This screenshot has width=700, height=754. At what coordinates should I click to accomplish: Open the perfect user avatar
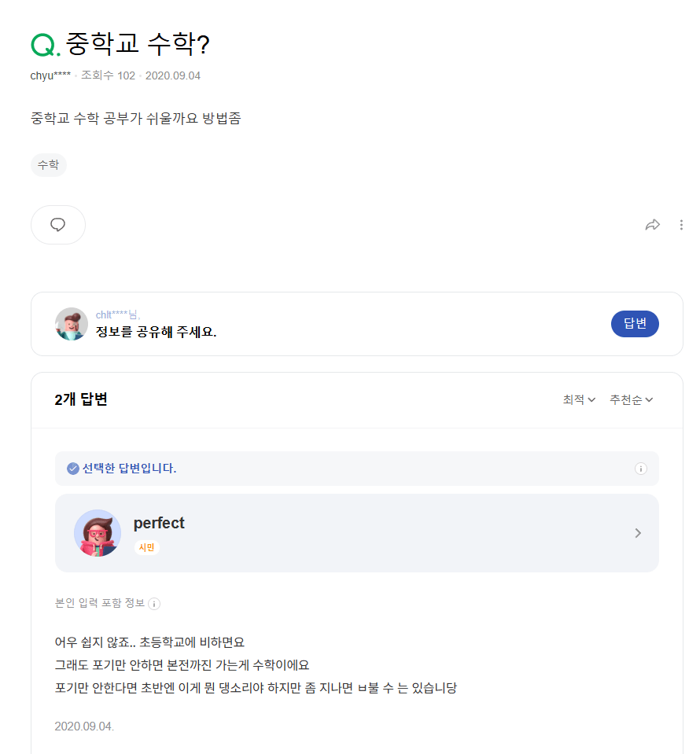pos(98,533)
